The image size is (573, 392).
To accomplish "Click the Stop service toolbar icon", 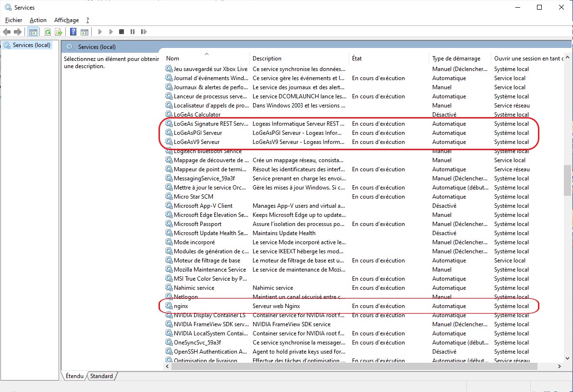I will [x=122, y=32].
